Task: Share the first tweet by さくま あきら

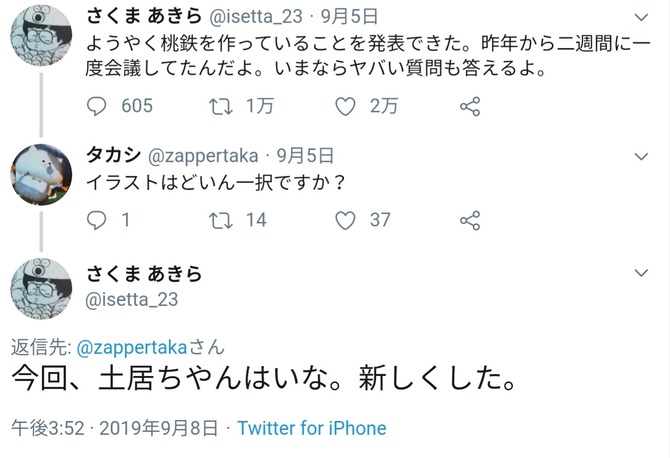Action: [470, 106]
